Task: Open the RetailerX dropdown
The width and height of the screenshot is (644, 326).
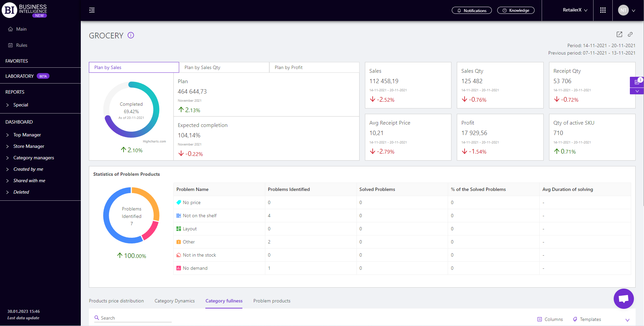Action: pos(575,10)
